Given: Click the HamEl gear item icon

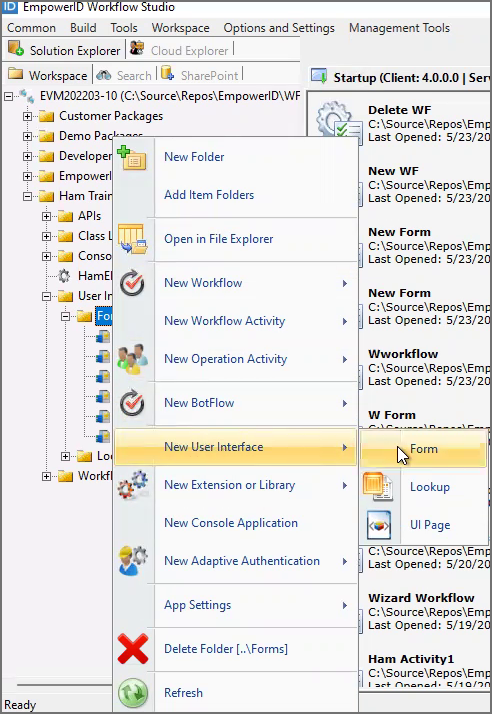Looking at the screenshot, I should click(x=64, y=275).
